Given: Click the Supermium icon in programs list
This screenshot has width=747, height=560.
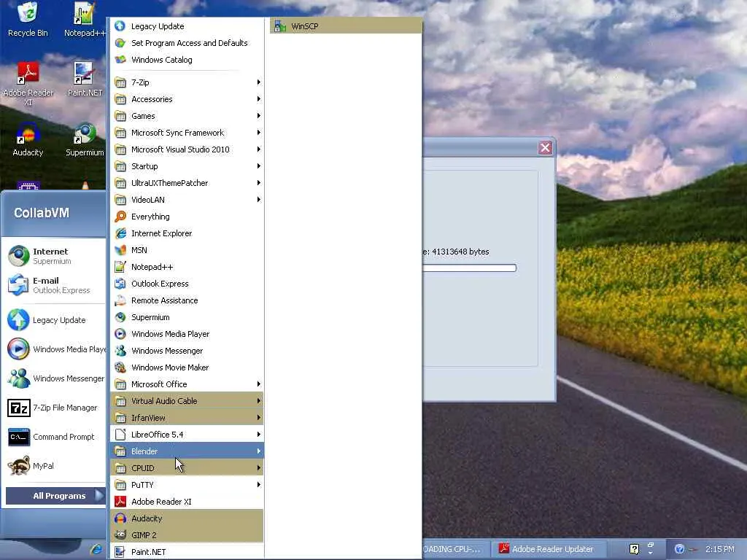Looking at the screenshot, I should pos(120,317).
